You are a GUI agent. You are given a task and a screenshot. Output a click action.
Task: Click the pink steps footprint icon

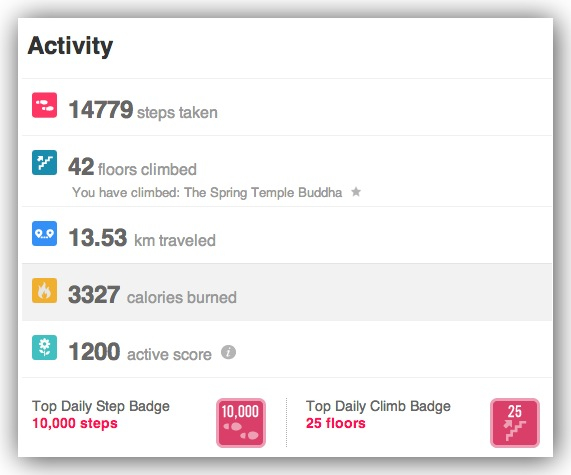(44, 105)
